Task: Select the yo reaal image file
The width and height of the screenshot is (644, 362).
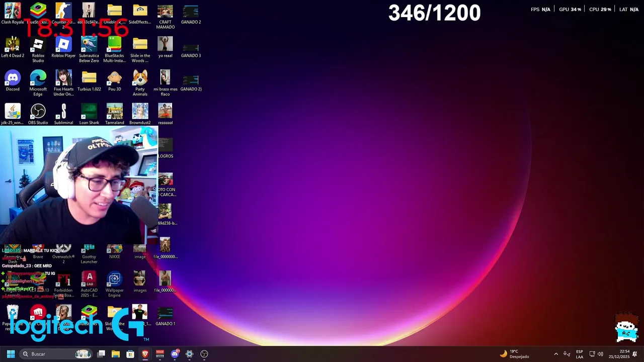Action: click(165, 48)
